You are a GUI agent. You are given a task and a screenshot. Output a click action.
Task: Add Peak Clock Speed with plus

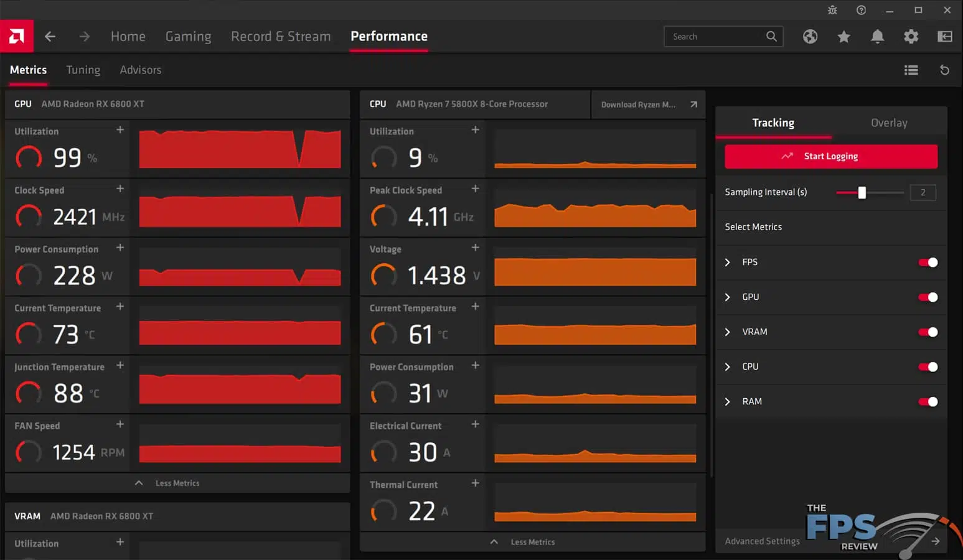point(475,189)
